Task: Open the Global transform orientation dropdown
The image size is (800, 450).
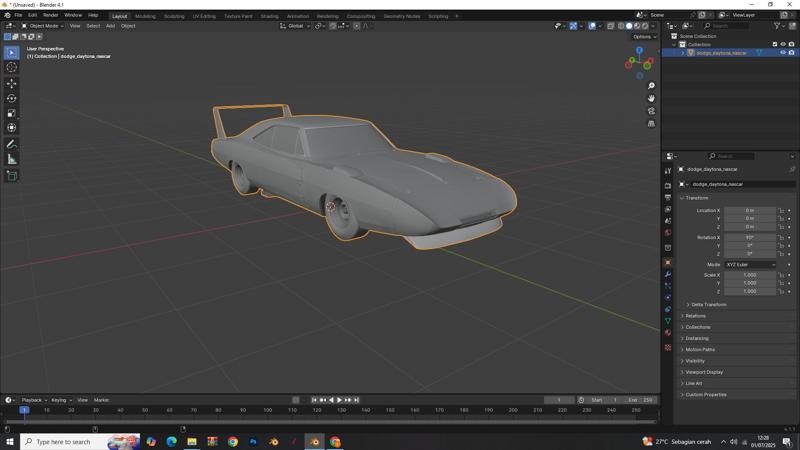Action: click(295, 26)
